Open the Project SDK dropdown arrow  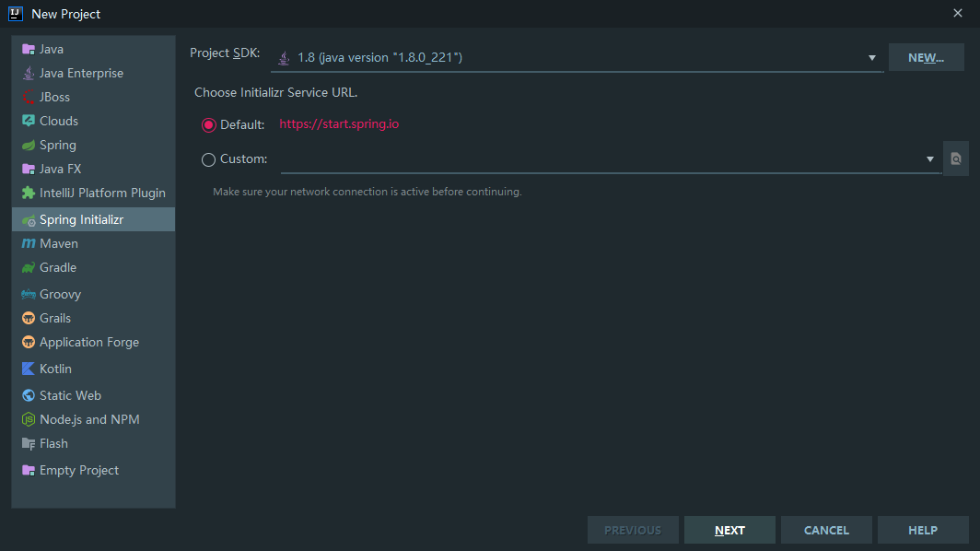click(x=872, y=58)
